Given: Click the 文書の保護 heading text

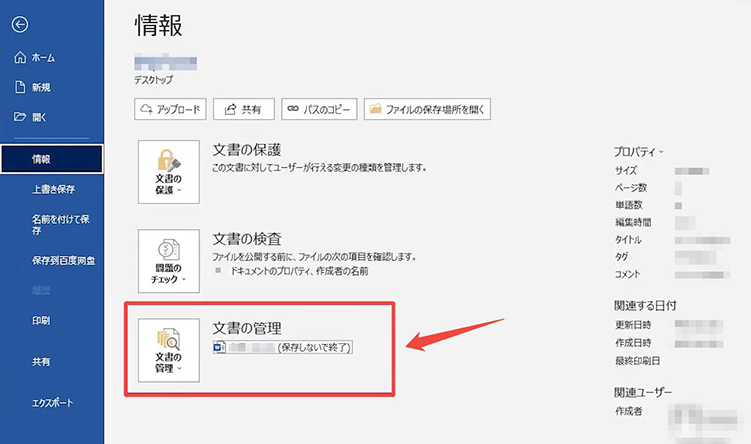Looking at the screenshot, I should (247, 150).
